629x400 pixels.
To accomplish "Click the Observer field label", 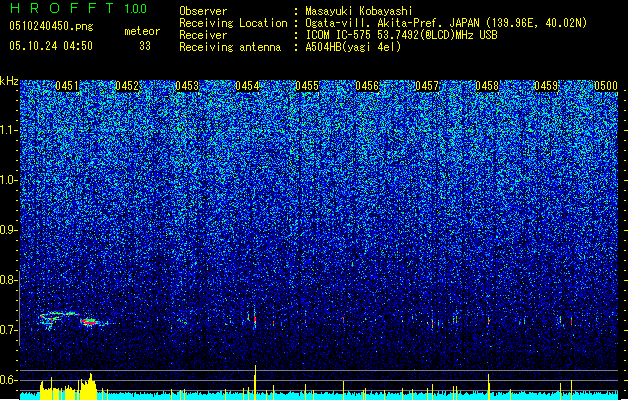I will point(203,11).
